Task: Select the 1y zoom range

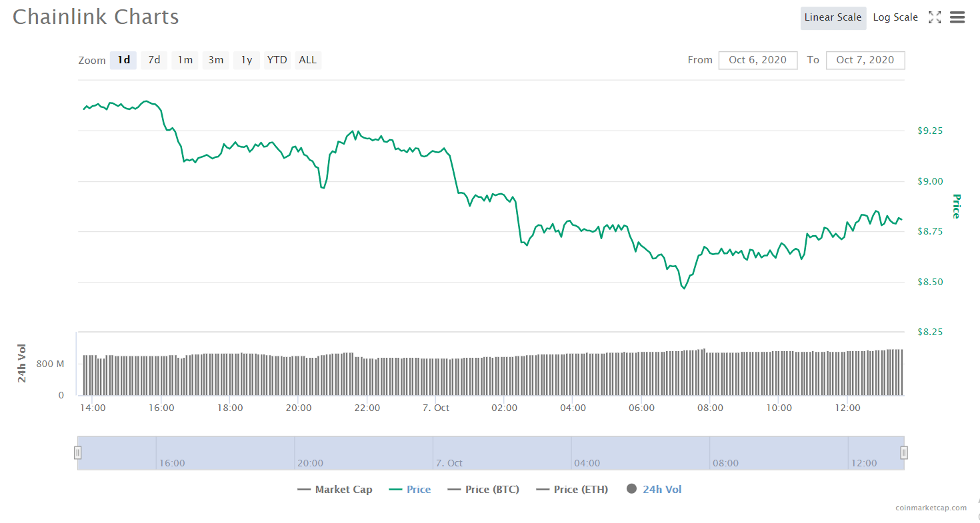Action: (247, 60)
